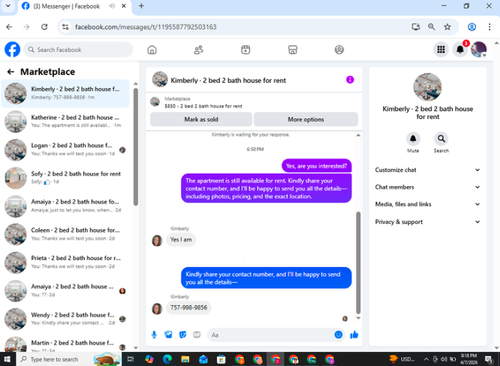500x366 pixels.
Task: Search within the Kimberly conversation
Action: click(x=441, y=139)
